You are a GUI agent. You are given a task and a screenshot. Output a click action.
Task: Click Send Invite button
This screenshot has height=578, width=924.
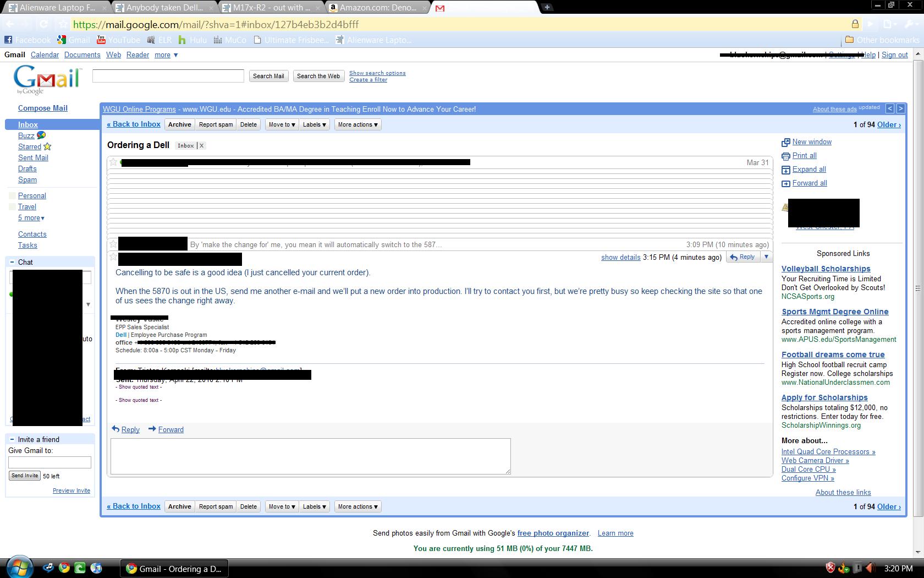(x=25, y=476)
